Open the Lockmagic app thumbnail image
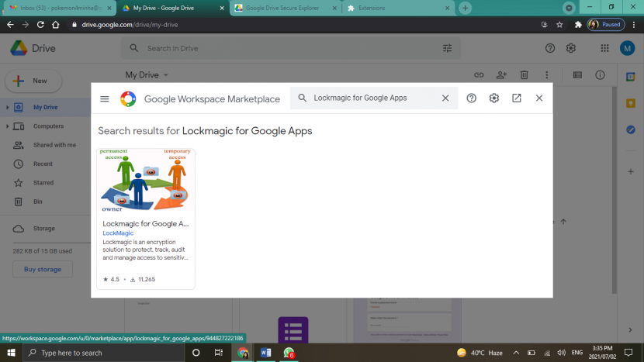The height and width of the screenshot is (362, 644). 146,180
